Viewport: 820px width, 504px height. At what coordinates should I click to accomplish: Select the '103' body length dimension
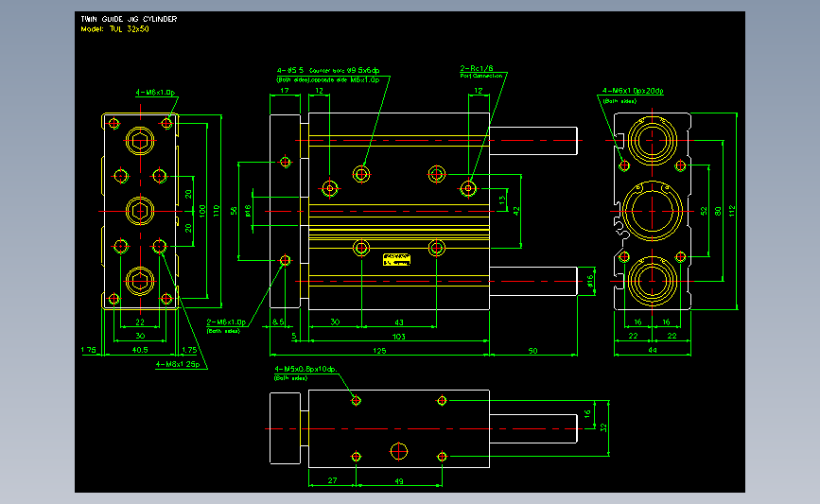tap(398, 337)
